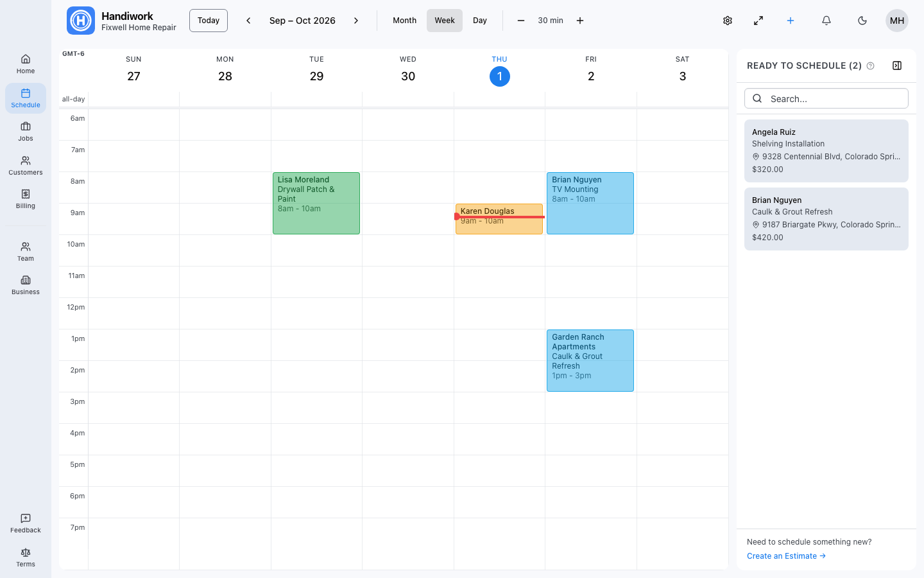The height and width of the screenshot is (578, 924).
Task: Open Terms in the sidebar
Action: tap(26, 557)
